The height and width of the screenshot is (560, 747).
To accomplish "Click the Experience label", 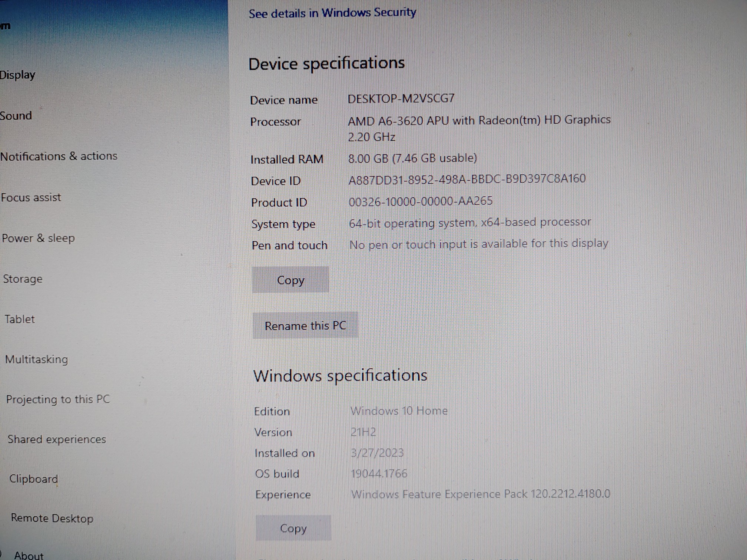I will tap(283, 495).
